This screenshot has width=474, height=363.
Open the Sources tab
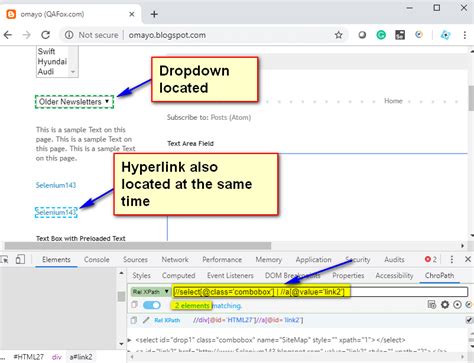[135, 259]
